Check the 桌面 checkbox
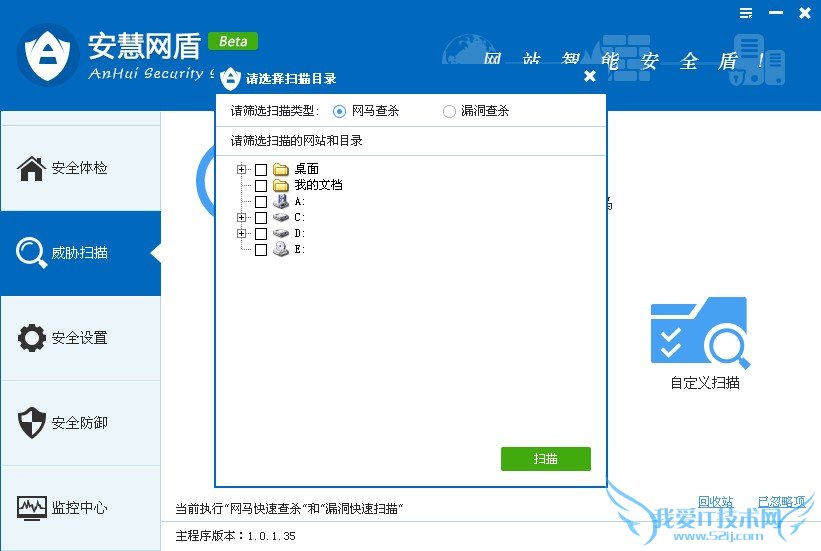 pos(261,169)
